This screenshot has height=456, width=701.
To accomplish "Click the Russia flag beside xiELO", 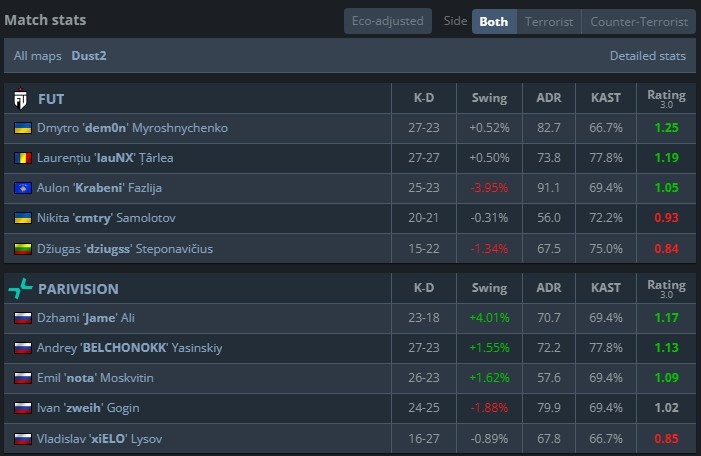I will tap(22, 438).
